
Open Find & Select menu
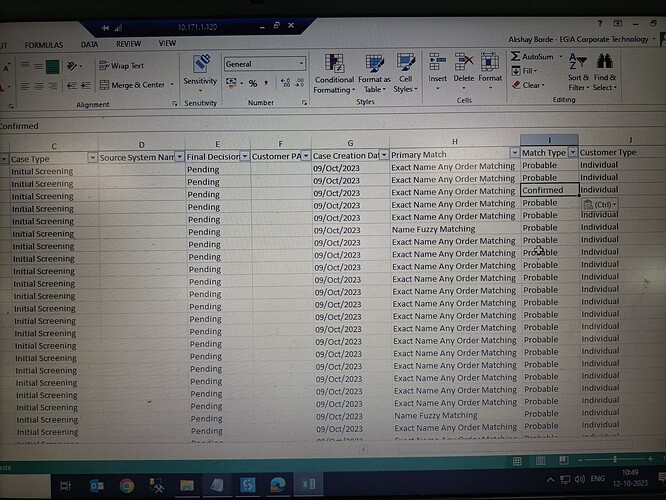(x=604, y=71)
